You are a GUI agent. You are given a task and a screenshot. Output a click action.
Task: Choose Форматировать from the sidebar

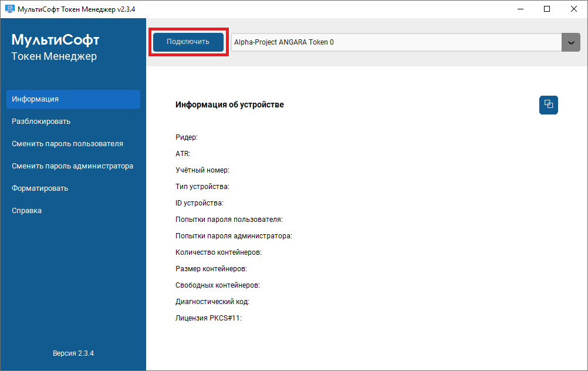tap(40, 188)
